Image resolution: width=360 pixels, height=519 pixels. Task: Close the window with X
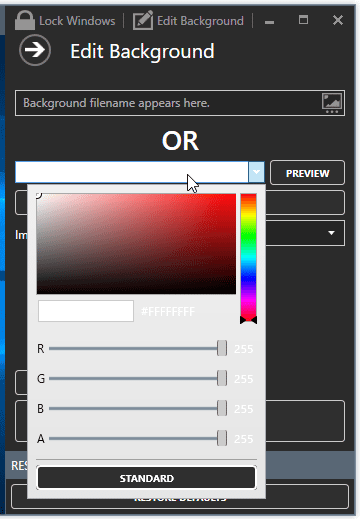(x=338, y=20)
